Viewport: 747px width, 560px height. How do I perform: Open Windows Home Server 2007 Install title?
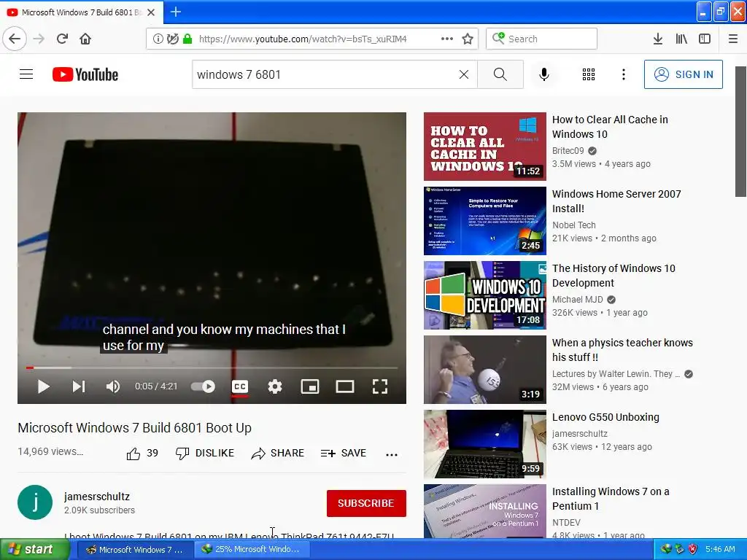(x=616, y=201)
